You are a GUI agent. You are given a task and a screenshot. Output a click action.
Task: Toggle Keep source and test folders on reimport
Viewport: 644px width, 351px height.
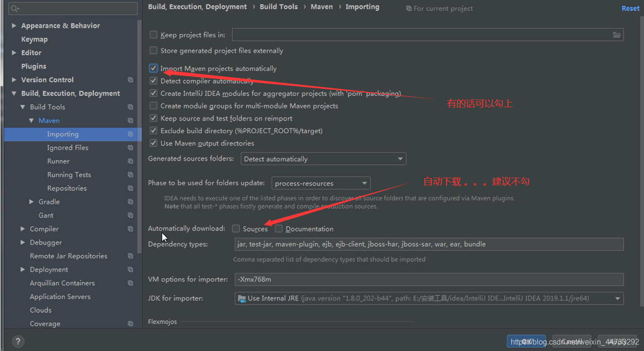(x=153, y=118)
